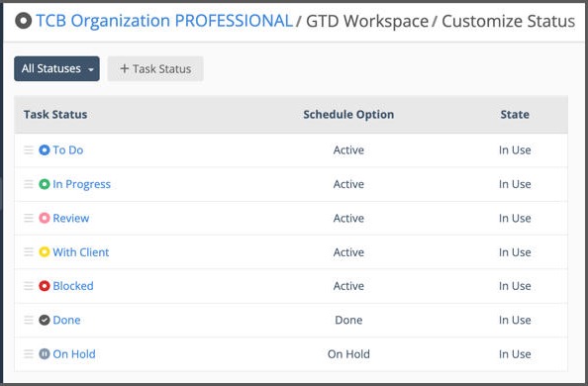Grab the drag handle for Done row
This screenshot has height=386, width=588.
click(x=29, y=320)
